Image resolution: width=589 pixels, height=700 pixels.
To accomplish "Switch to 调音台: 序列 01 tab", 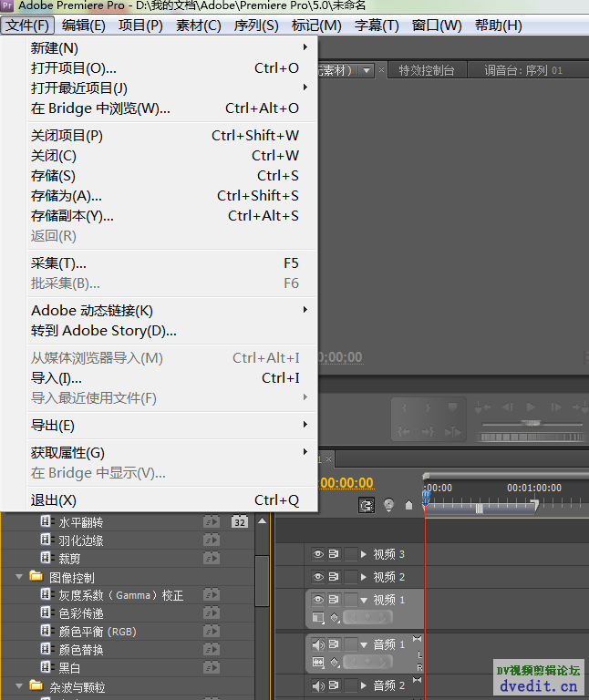I will pyautogui.click(x=523, y=70).
